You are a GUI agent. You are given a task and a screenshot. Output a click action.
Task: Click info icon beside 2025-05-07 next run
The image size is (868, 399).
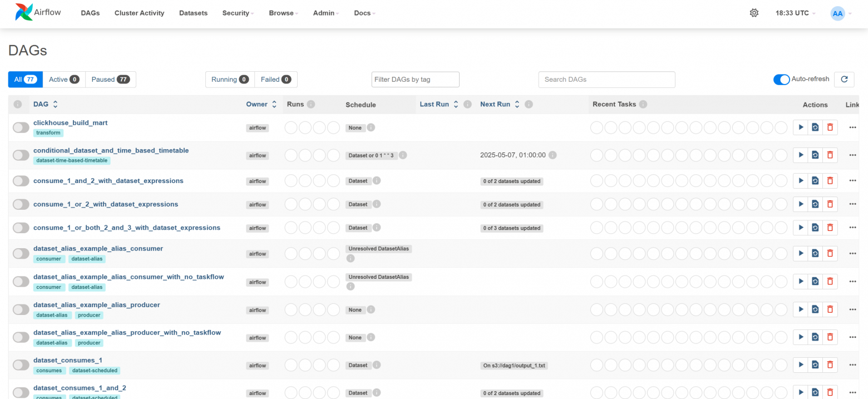tap(553, 155)
